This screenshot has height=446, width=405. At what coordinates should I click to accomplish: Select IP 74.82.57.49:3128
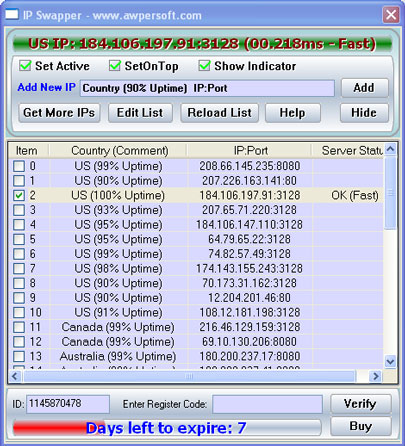249,254
